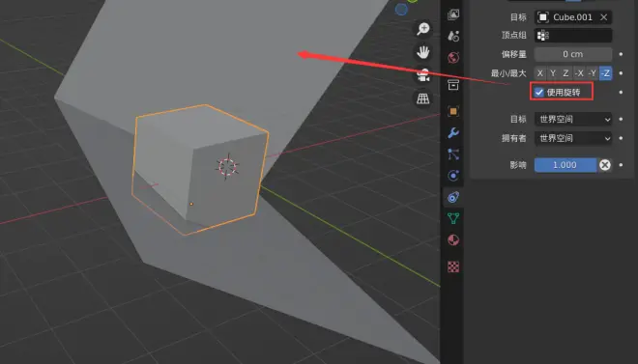The image size is (638, 364).
Task: Select the Z floor axis button
Action: (x=565, y=73)
